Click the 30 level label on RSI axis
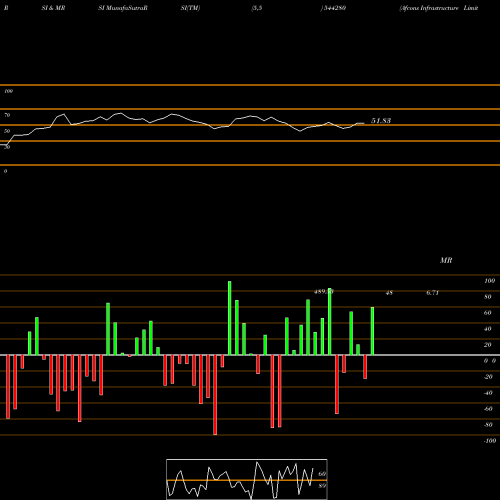500x500 pixels. 7,147
